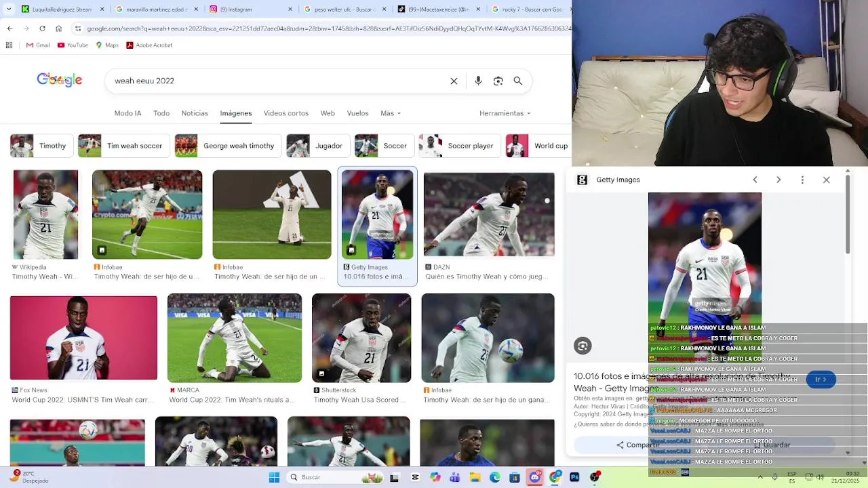Open the Wikipedia Timothy Weah image result
This screenshot has height=488, width=868.
point(45,214)
